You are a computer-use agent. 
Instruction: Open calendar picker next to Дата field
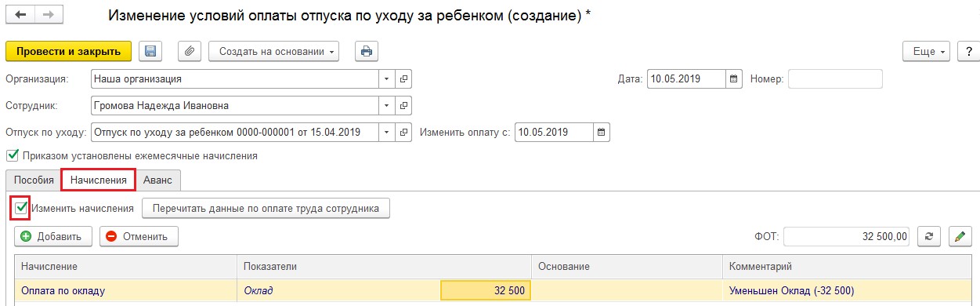coord(734,79)
